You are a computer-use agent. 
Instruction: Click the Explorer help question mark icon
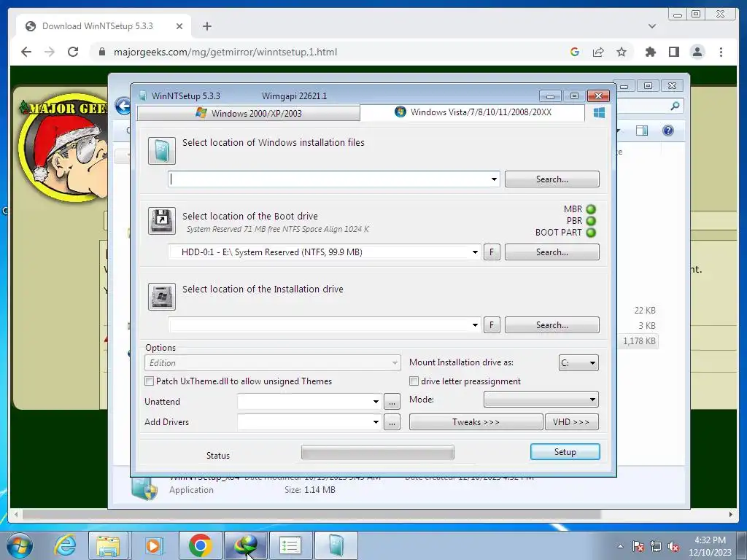click(x=668, y=131)
